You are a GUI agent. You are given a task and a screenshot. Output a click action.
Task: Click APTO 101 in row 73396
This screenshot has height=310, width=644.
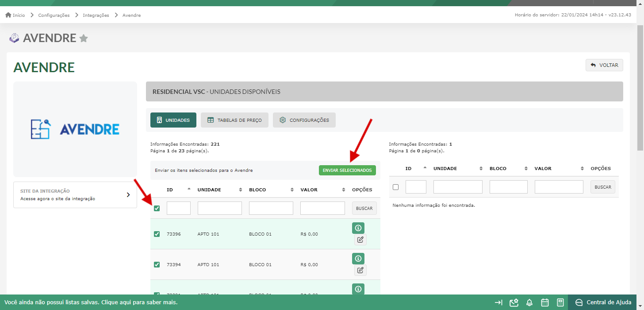click(208, 234)
